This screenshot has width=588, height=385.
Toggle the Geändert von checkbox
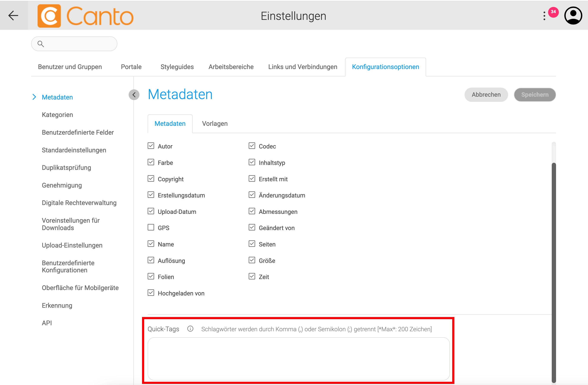[252, 227]
